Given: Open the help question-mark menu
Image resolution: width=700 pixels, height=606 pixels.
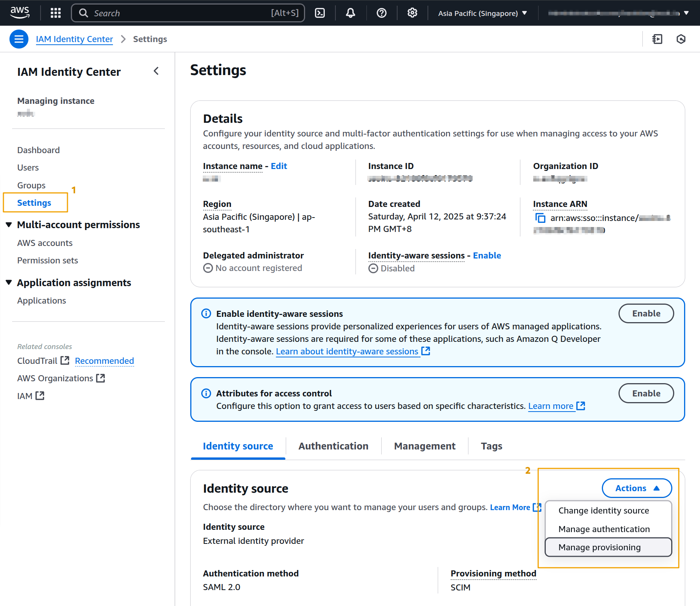Looking at the screenshot, I should [x=381, y=13].
